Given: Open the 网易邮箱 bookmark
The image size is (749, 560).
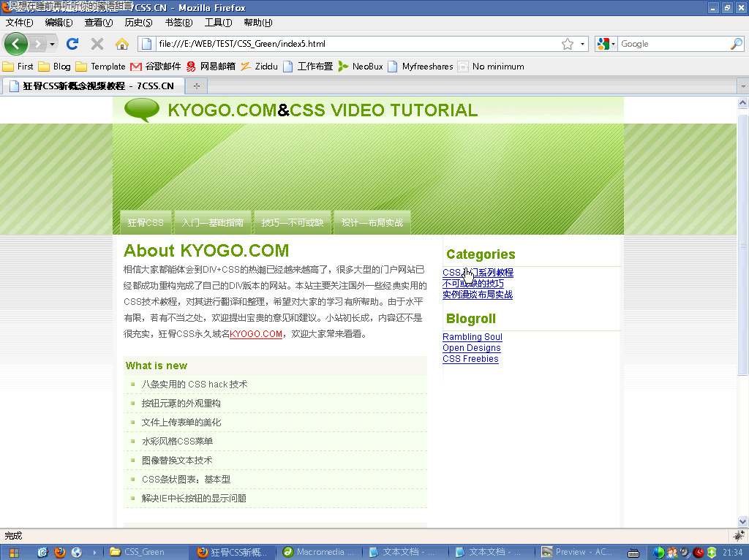Looking at the screenshot, I should tap(211, 67).
